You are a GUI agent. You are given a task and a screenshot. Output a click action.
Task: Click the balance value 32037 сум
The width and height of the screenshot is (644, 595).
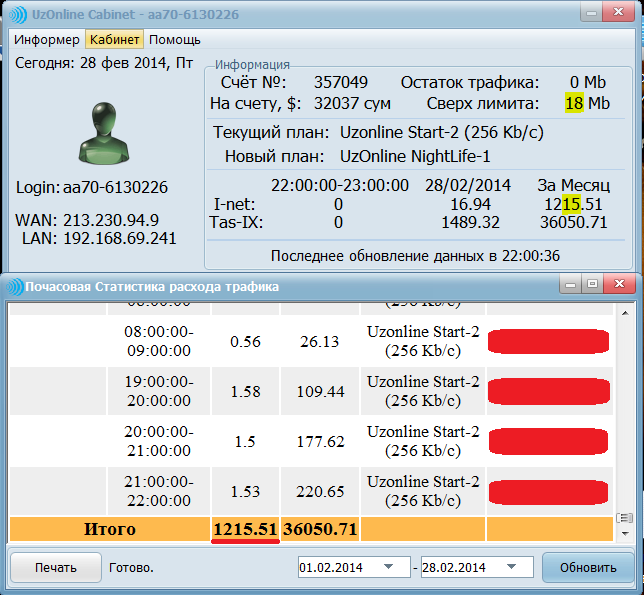pyautogui.click(x=352, y=103)
